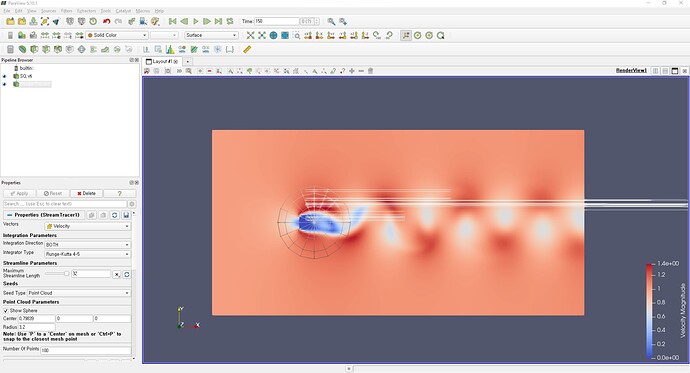This screenshot has width=690, height=373.
Task: Click the Apply button
Action: (x=19, y=194)
